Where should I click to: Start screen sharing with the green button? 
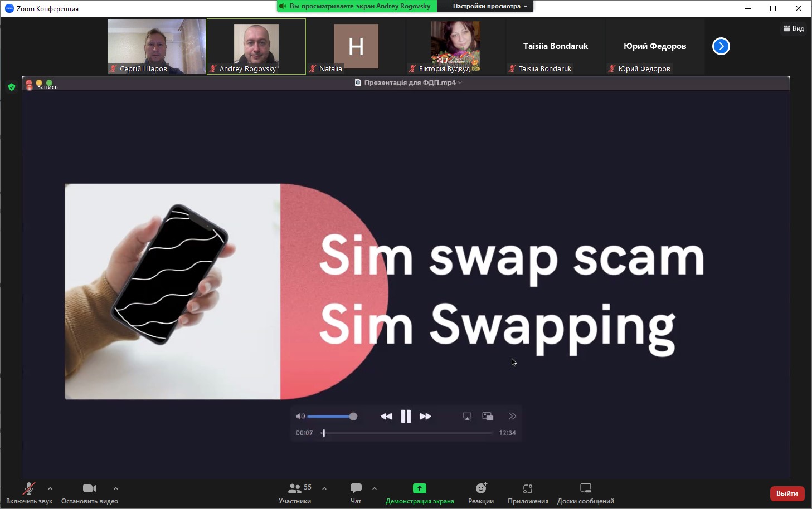(x=419, y=488)
